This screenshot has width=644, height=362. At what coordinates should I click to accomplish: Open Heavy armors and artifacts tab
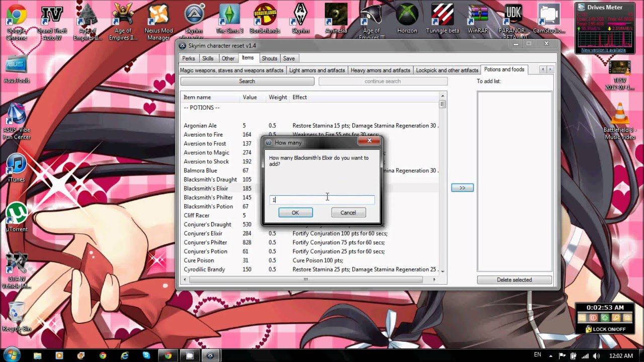(380, 70)
